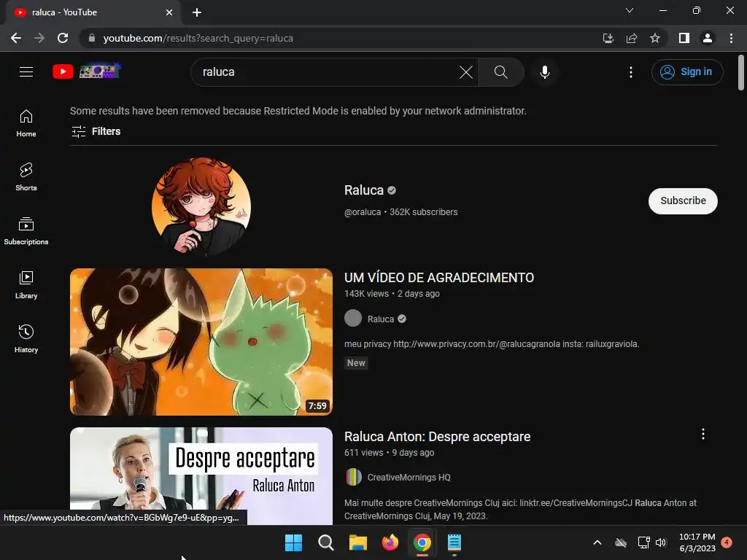Open Windows taskbar search

pyautogui.click(x=326, y=542)
